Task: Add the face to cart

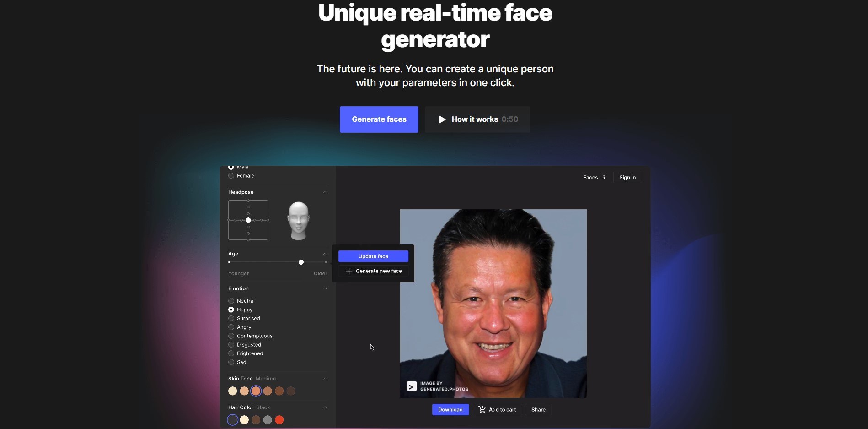Action: (x=497, y=410)
